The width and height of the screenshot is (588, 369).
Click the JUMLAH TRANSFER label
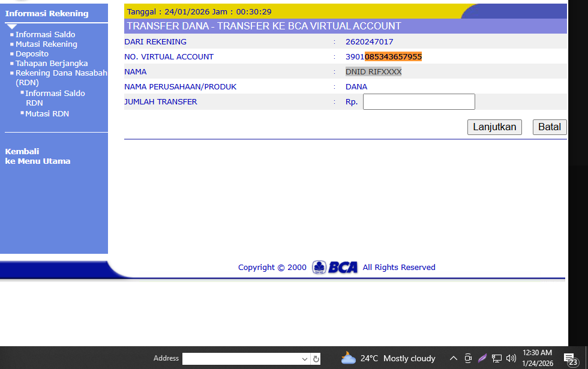point(161,101)
